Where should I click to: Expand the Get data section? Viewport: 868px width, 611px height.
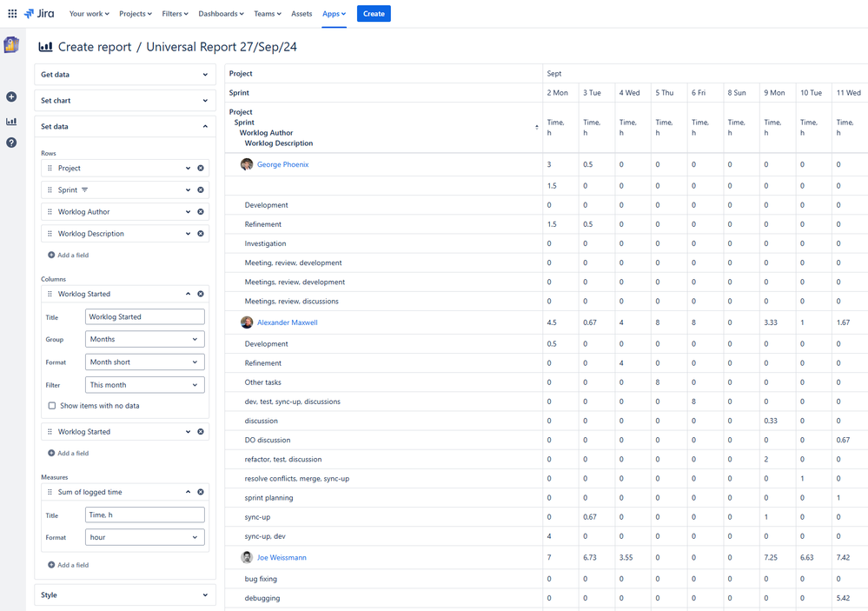coord(125,74)
